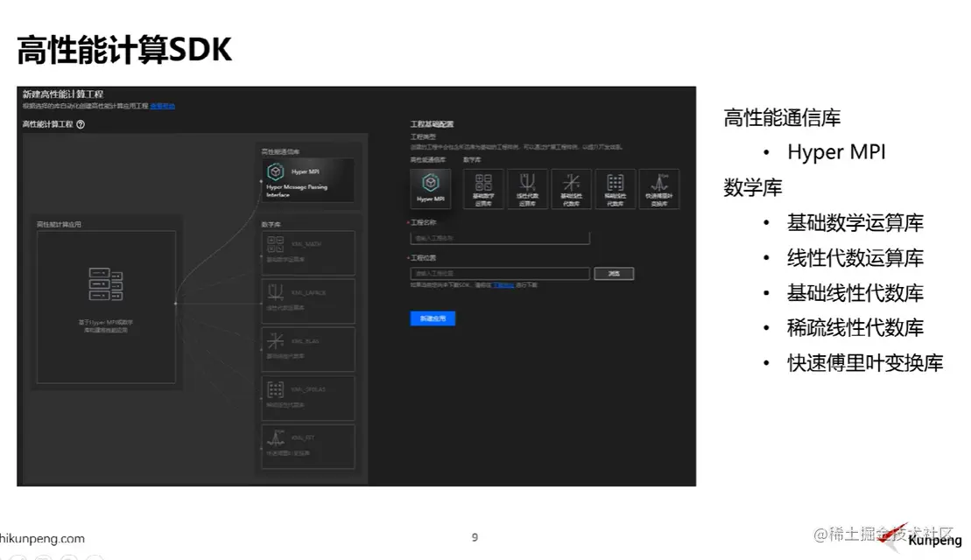The image size is (971, 560).
Task: Select the 快速傅里叶变换库 project type tile
Action: [659, 189]
